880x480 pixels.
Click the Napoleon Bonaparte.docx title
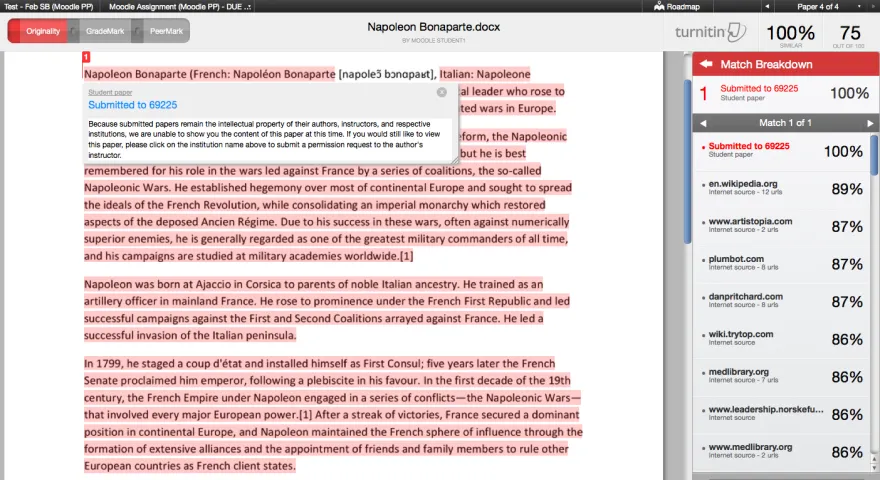pyautogui.click(x=433, y=27)
